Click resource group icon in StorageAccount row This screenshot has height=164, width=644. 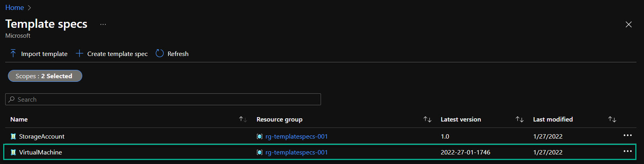tap(259, 137)
